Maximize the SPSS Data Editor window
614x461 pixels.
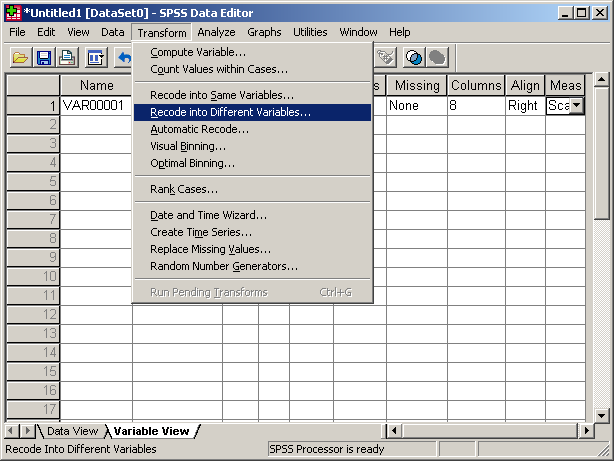click(x=582, y=13)
